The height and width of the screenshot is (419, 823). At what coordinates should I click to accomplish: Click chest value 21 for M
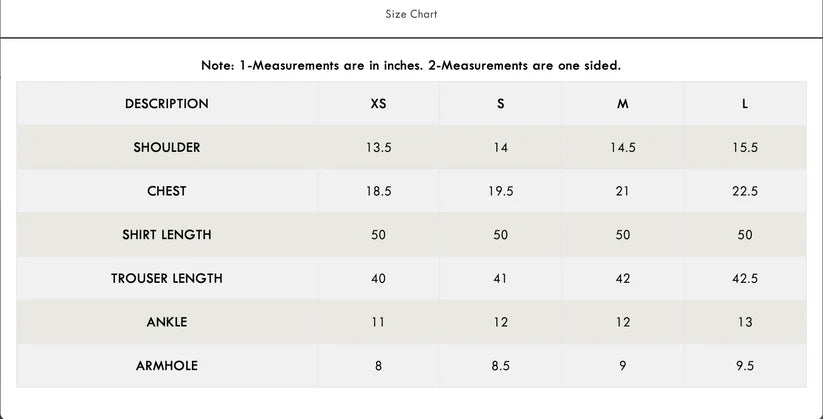(623, 191)
